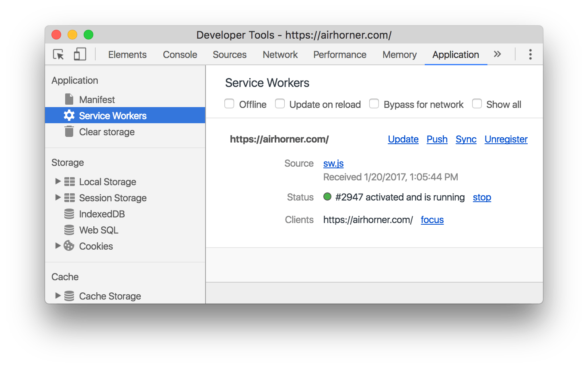Viewport: 588px width, 368px height.
Task: Check Update on reload
Action: tap(280, 103)
